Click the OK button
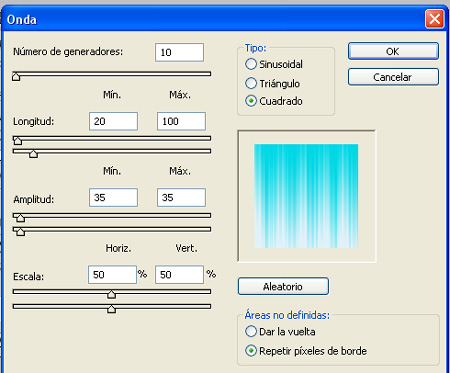Screen dimensions: 450x373 coord(393,51)
